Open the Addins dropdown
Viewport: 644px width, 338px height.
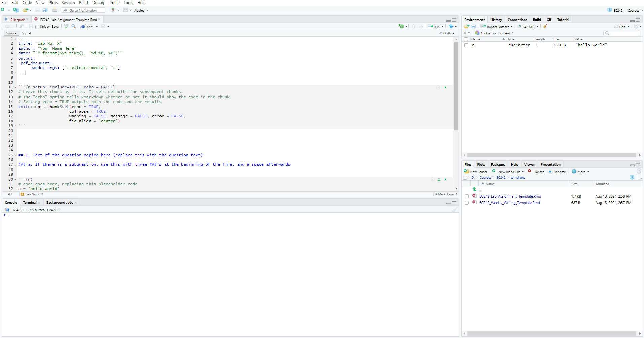141,10
